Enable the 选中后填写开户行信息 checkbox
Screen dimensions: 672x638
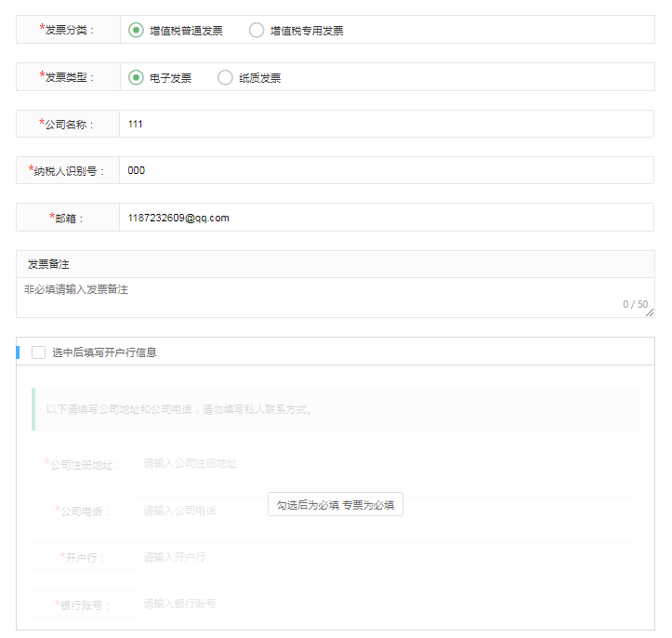coord(38,352)
